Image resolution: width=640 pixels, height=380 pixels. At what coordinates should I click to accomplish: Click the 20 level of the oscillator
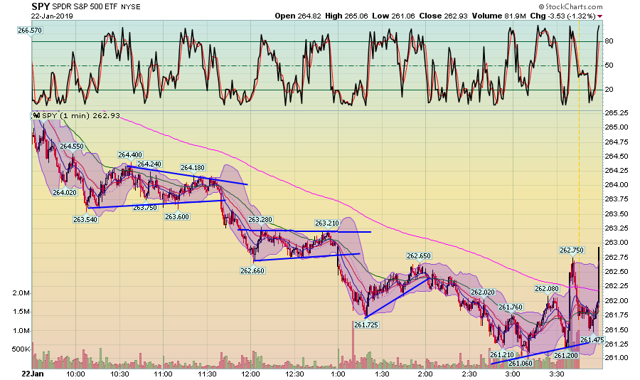[x=609, y=90]
